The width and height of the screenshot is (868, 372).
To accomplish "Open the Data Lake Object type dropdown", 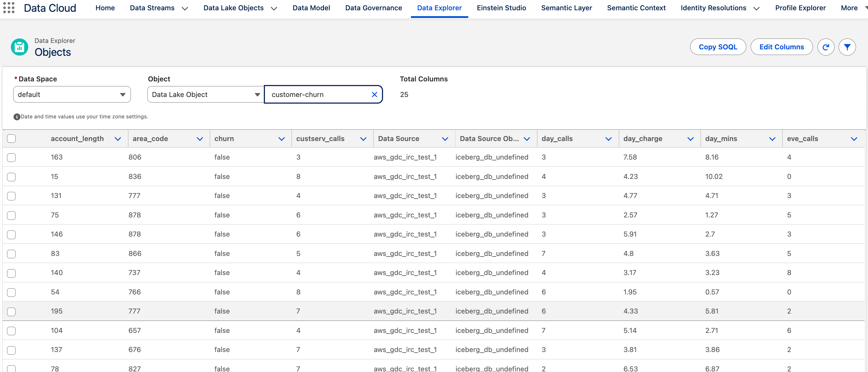I will 206,95.
